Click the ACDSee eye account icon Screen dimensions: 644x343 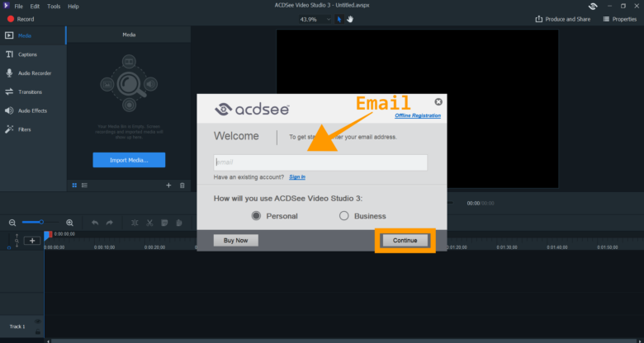point(593,6)
